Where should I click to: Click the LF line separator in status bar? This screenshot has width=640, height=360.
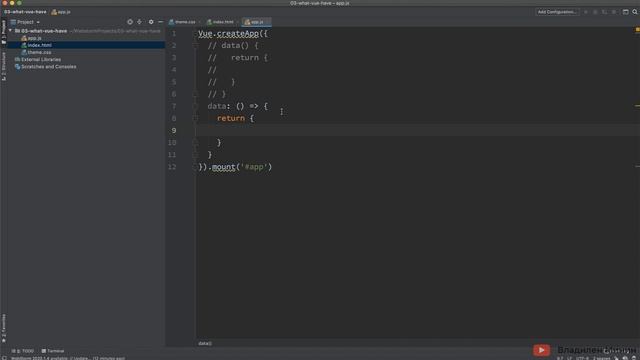[569, 358]
